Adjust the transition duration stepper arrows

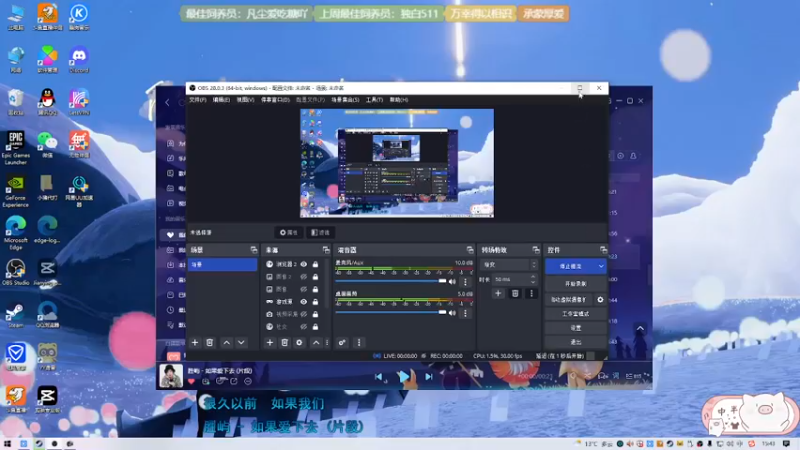533,280
